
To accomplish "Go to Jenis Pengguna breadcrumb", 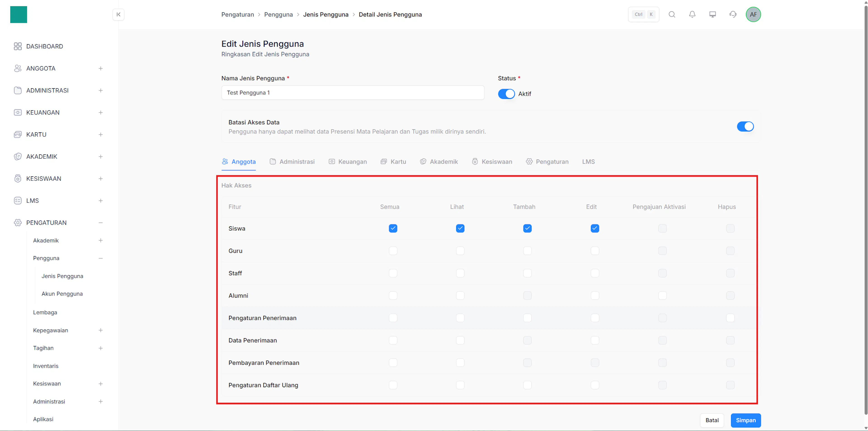I will pyautogui.click(x=326, y=14).
